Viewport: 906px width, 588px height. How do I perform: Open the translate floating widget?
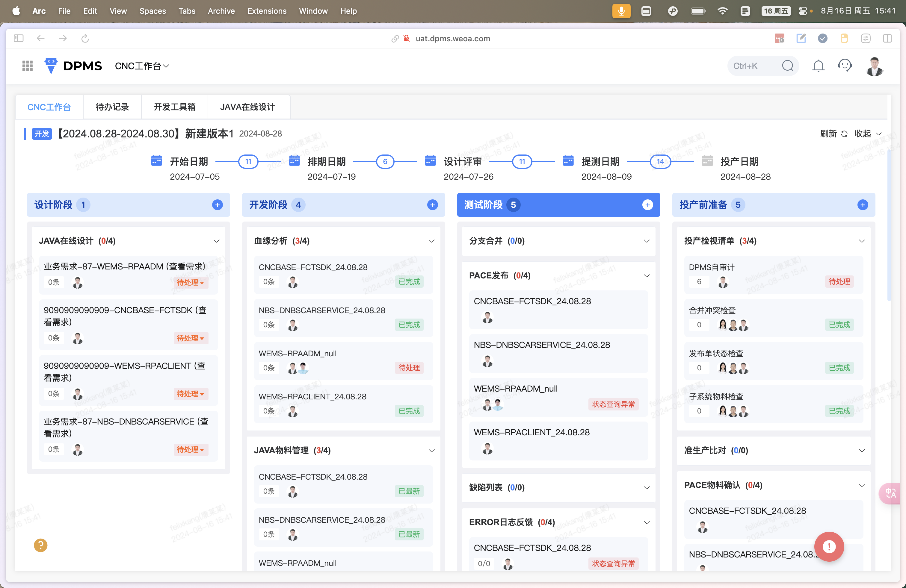point(890,493)
